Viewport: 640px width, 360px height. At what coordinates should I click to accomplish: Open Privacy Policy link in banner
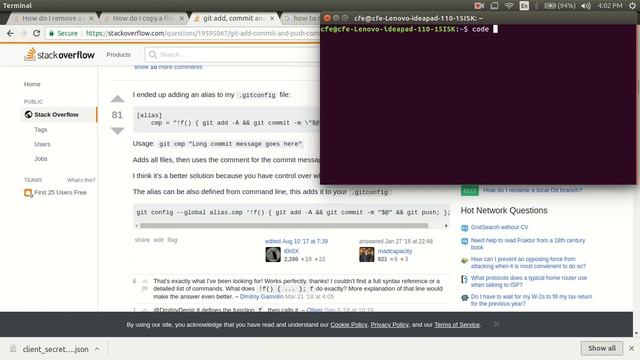point(389,325)
